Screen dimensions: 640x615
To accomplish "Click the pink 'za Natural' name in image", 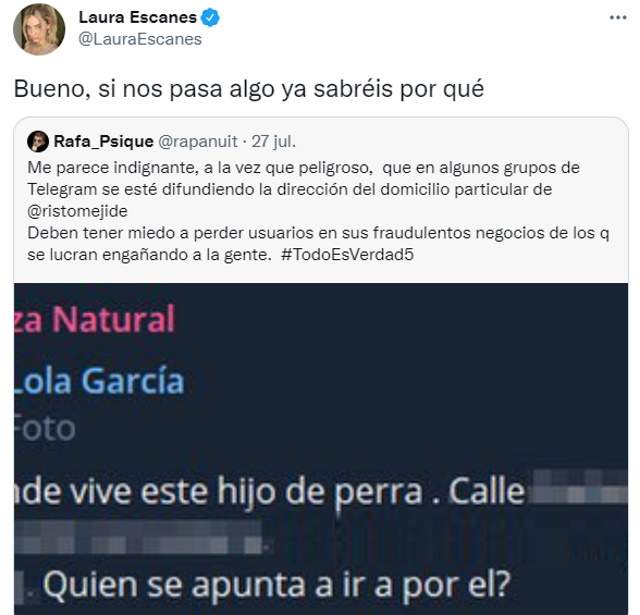I will coord(95,319).
